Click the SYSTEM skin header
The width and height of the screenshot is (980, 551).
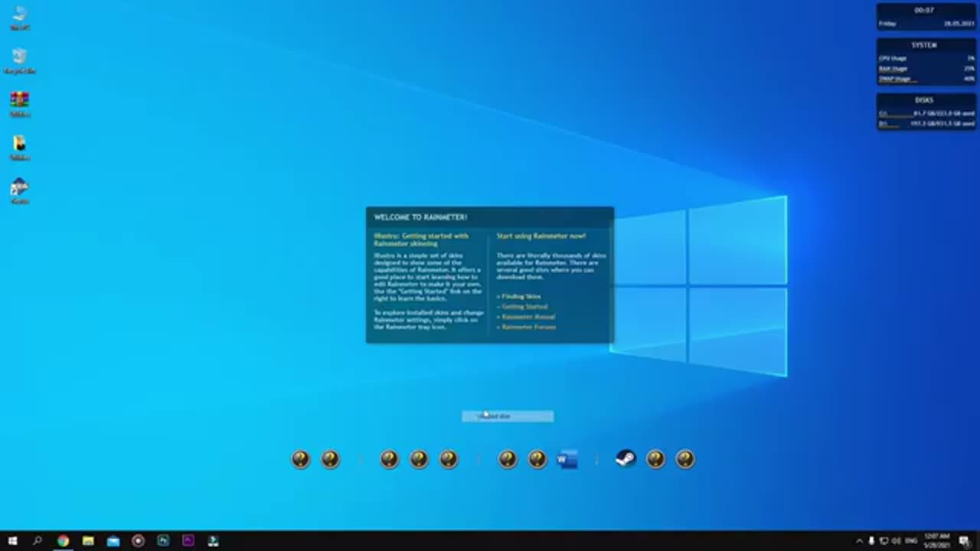[x=924, y=45]
